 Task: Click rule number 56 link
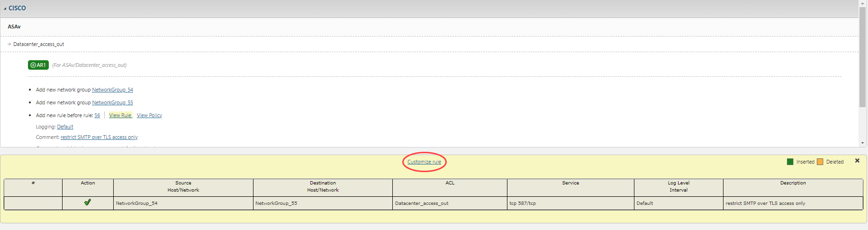pyautogui.click(x=97, y=115)
